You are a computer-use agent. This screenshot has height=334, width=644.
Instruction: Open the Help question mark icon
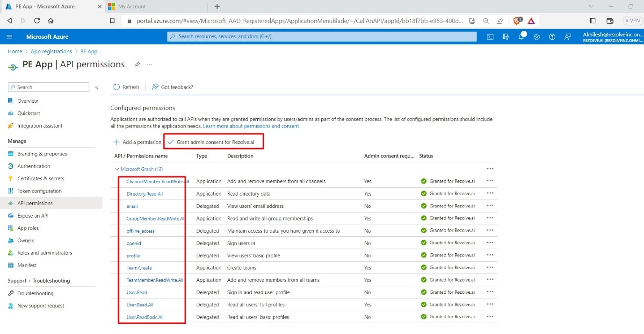(x=552, y=36)
